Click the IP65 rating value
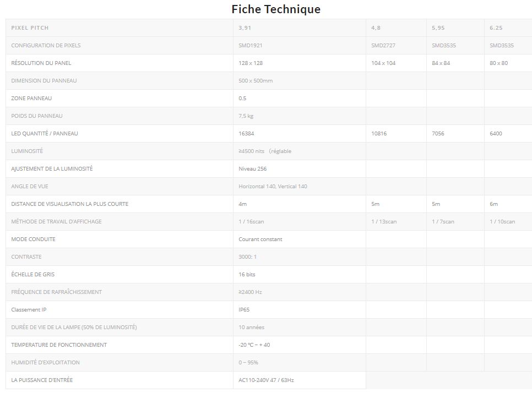532x393 pixels. 244,310
